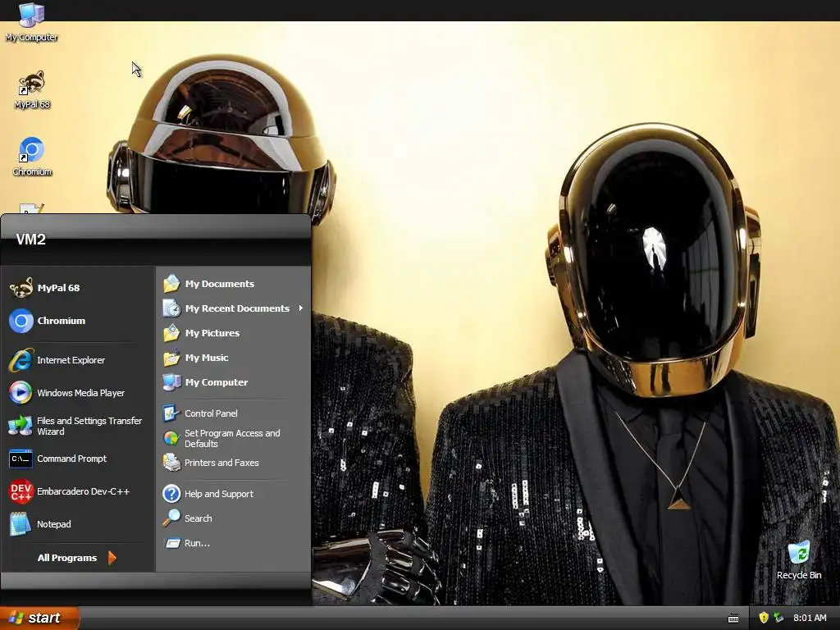Viewport: 840px width, 630px height.
Task: Click My Music folder icon
Action: (171, 358)
